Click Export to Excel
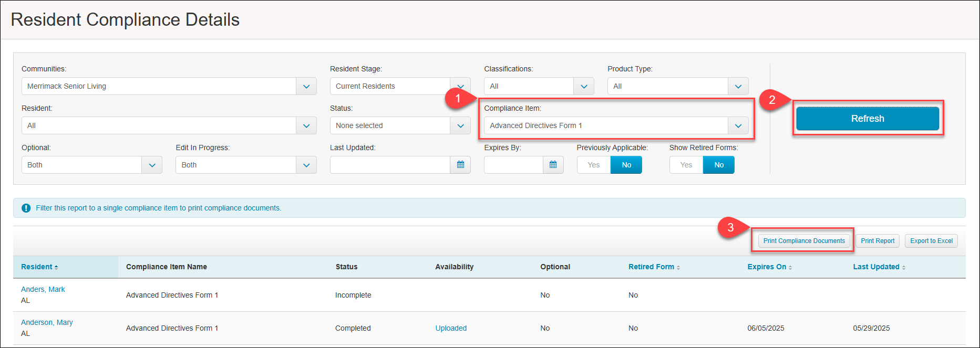 pos(931,241)
